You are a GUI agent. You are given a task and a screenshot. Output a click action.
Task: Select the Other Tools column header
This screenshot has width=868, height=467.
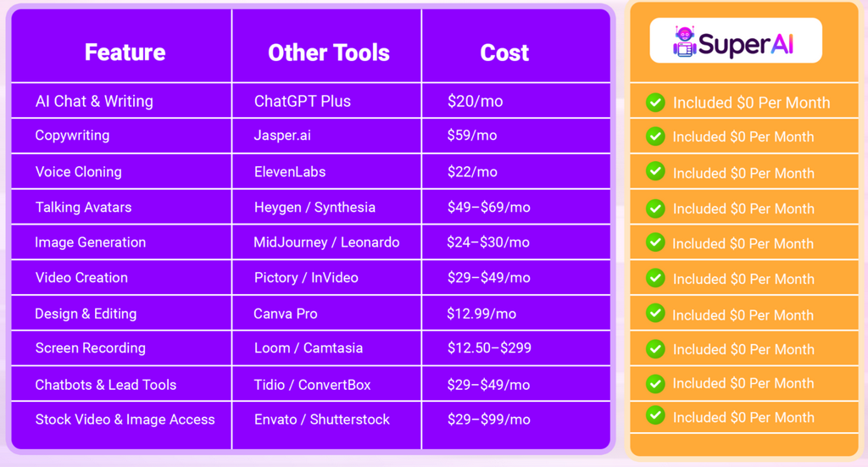point(329,53)
